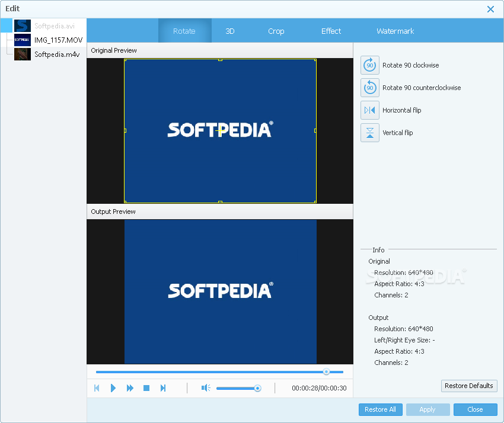504x423 pixels.
Task: Click Restore Defaults button
Action: (469, 386)
